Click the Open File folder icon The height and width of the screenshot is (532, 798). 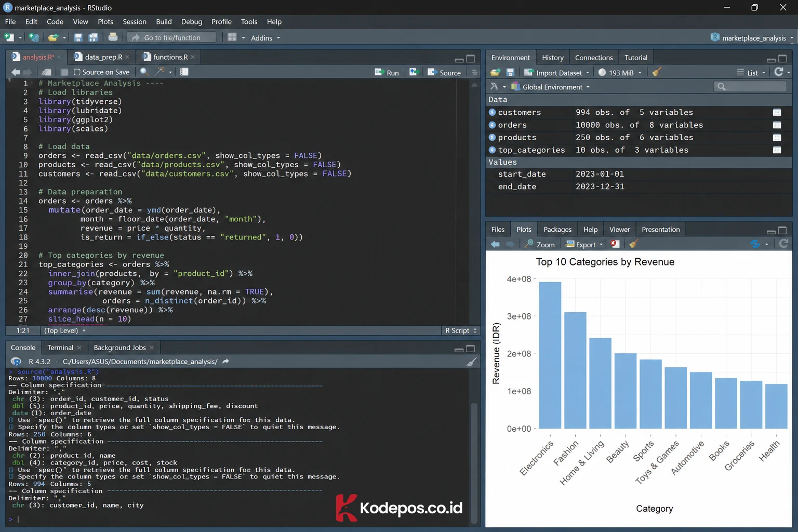coord(53,37)
